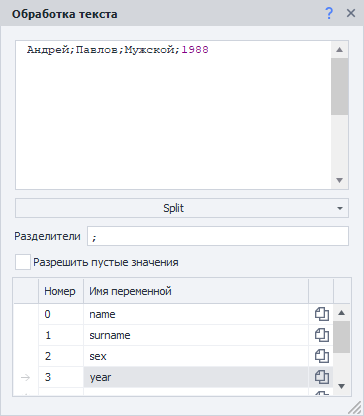This screenshot has height=416, width=364.
Task: Click the Имя переменной column header
Action: [196, 291]
